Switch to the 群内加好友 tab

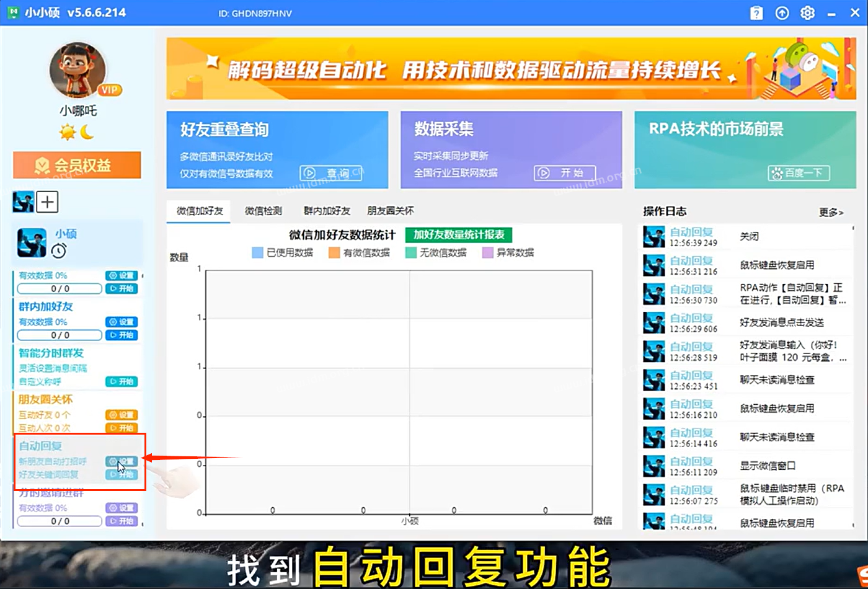(x=327, y=211)
